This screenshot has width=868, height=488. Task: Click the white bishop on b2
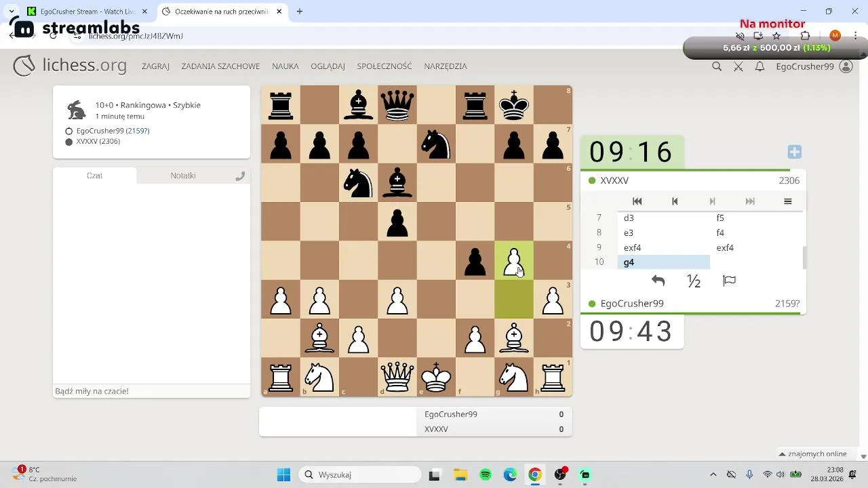click(319, 338)
